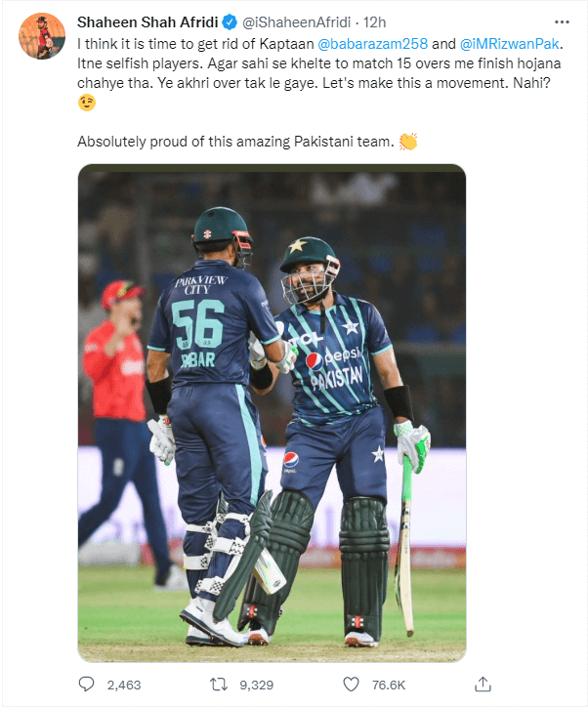Click the Shaheen Shah Afridi display name

click(147, 22)
